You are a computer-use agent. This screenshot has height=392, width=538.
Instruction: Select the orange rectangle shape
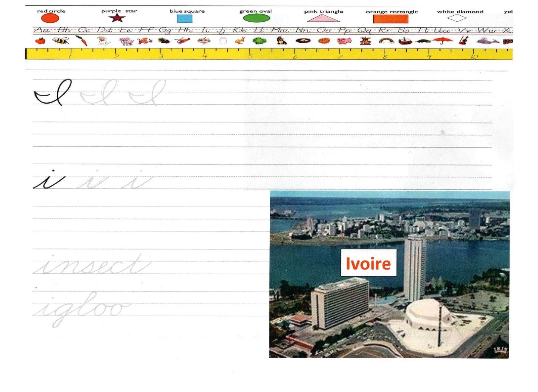point(390,19)
